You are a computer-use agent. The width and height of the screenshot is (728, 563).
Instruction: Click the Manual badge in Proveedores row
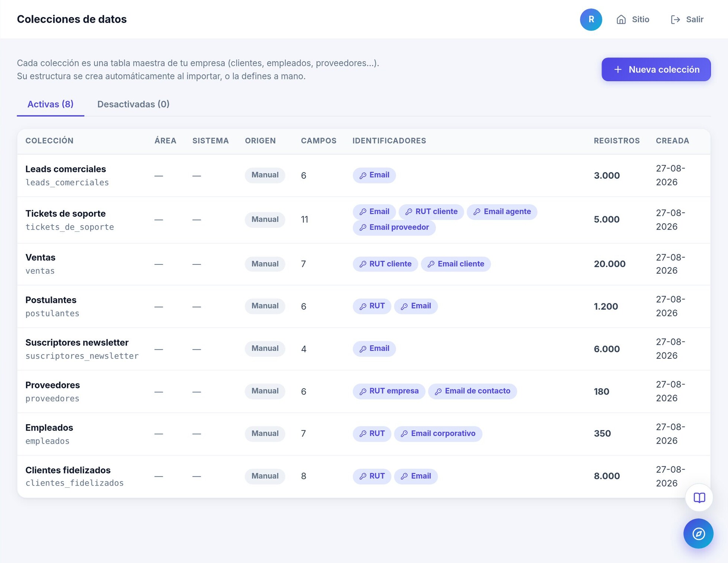point(265,391)
